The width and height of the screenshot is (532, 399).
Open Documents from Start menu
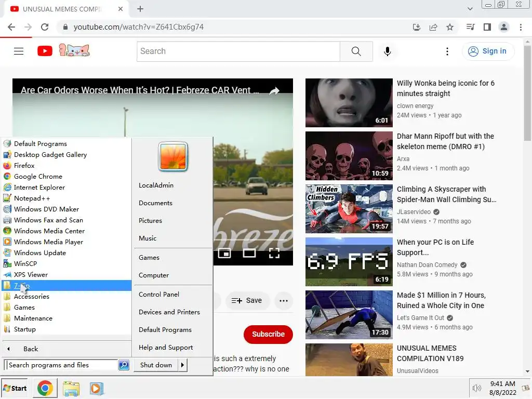[155, 203]
